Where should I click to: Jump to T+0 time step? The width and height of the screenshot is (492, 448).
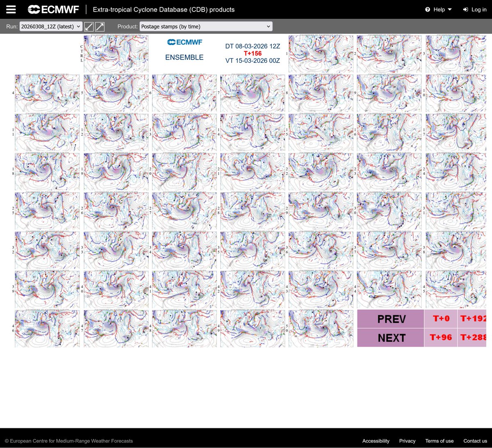click(440, 319)
